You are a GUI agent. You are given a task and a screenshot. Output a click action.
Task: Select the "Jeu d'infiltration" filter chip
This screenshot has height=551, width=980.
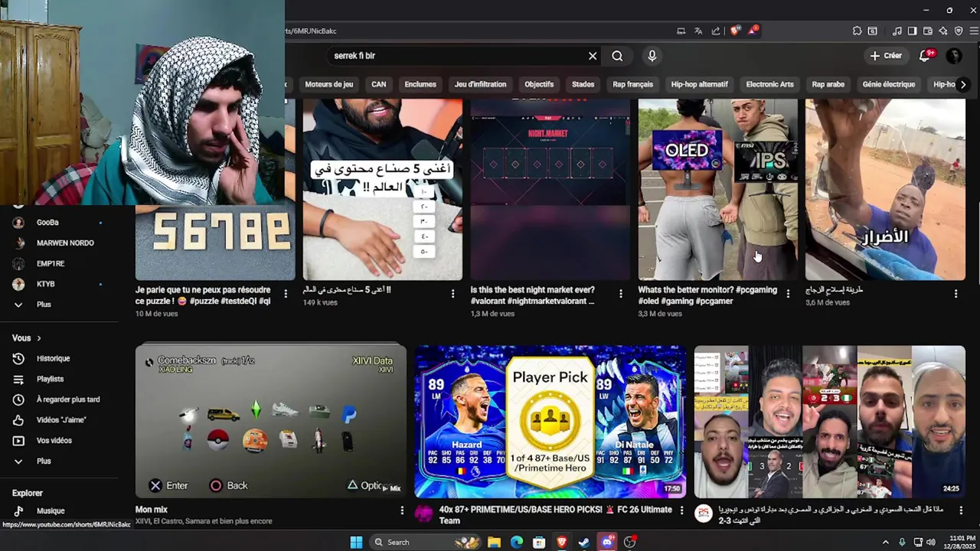(480, 84)
